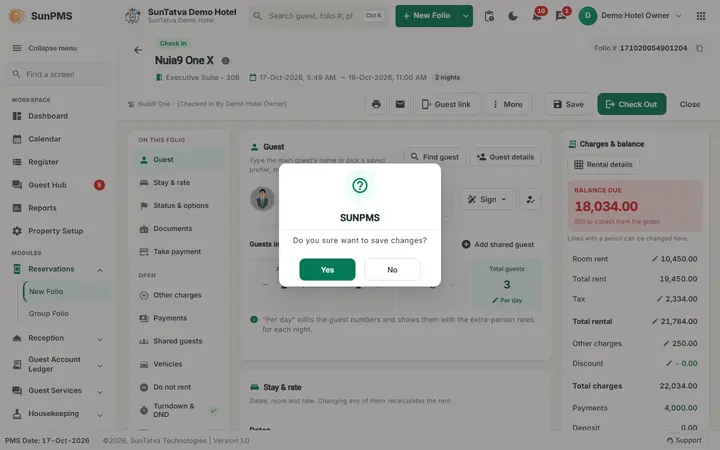Open the info icon next to Nuia9 One X
The image size is (720, 450).
tap(225, 61)
